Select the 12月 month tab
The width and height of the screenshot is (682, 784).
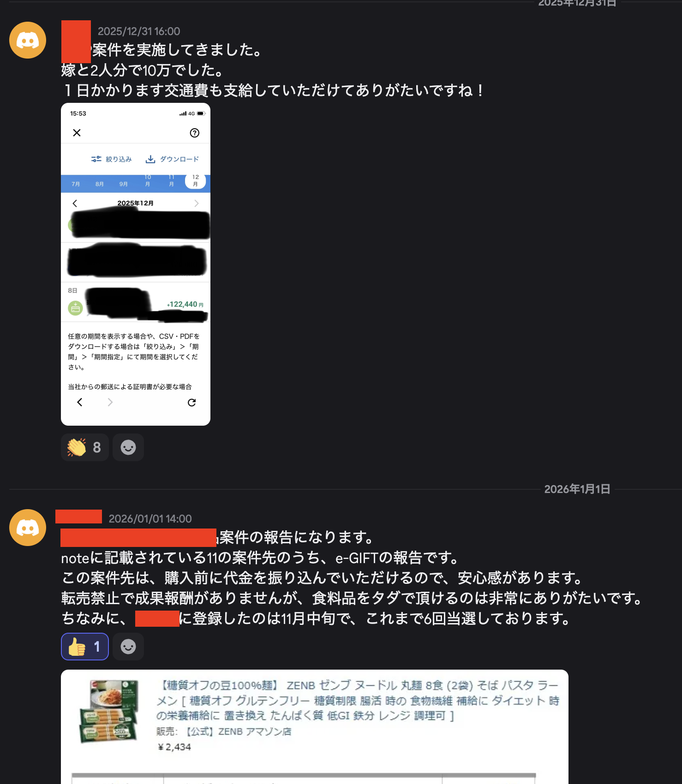196,181
